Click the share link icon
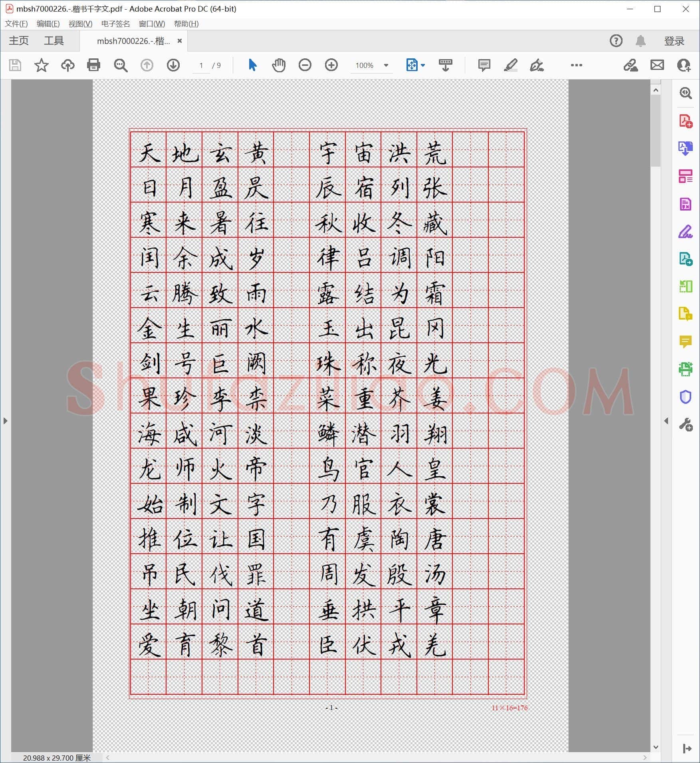Screen dimensions: 700x763 click(x=631, y=65)
